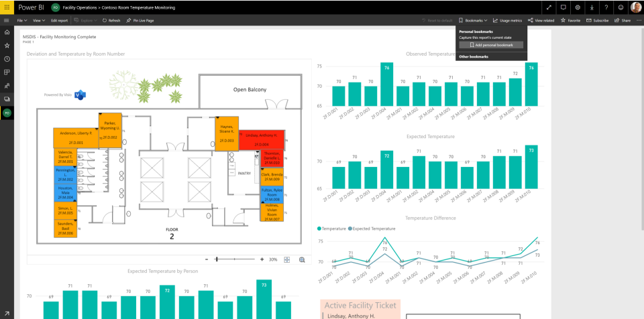Click the Visio fit-to-page icon
644x319 pixels.
coord(287,259)
